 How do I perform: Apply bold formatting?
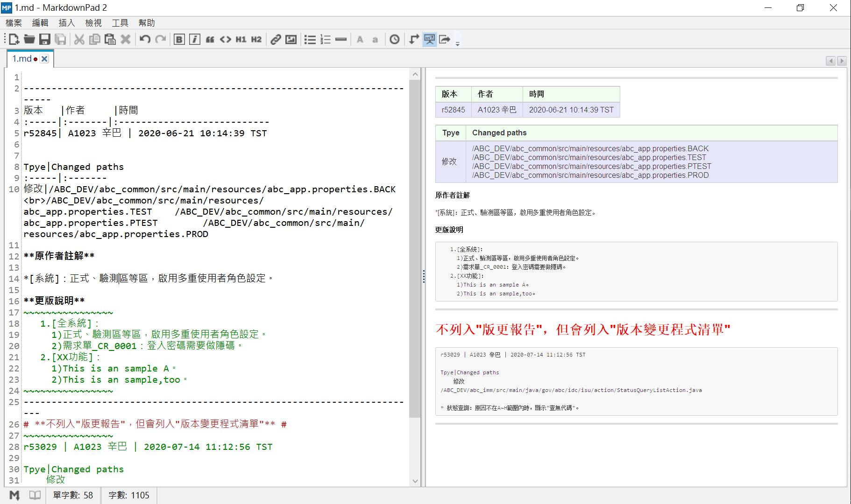179,40
